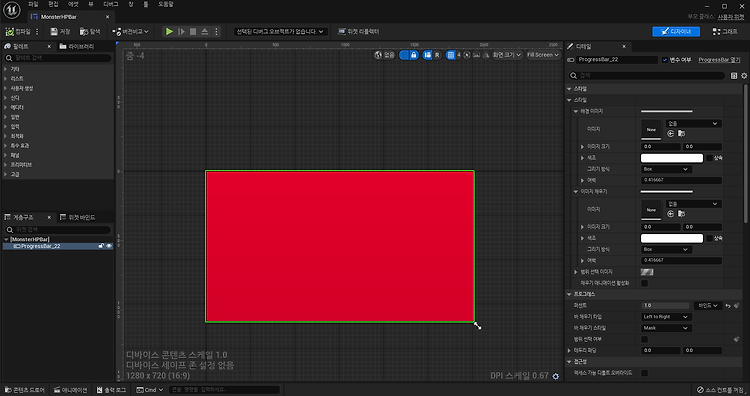Open the 콘텐츠 드로어 (Content Drawer)
Screen dimensions: 750x396
tap(24, 390)
